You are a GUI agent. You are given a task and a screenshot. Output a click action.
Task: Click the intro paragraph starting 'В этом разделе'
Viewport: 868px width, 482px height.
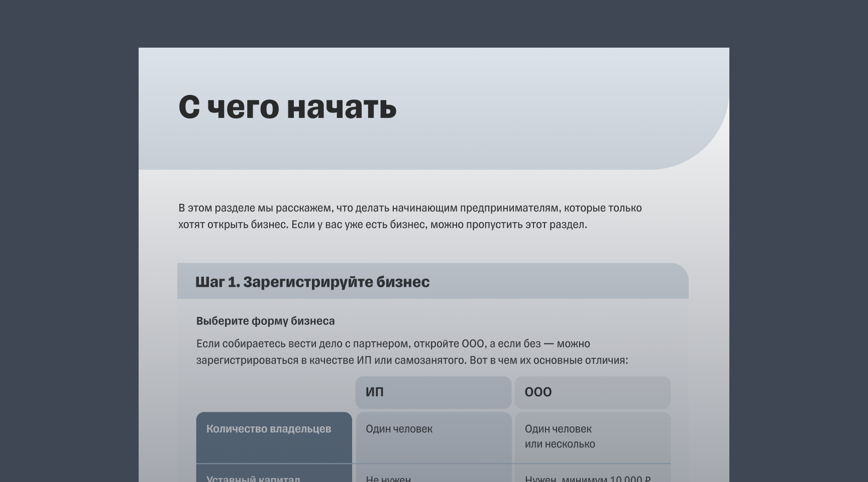410,216
